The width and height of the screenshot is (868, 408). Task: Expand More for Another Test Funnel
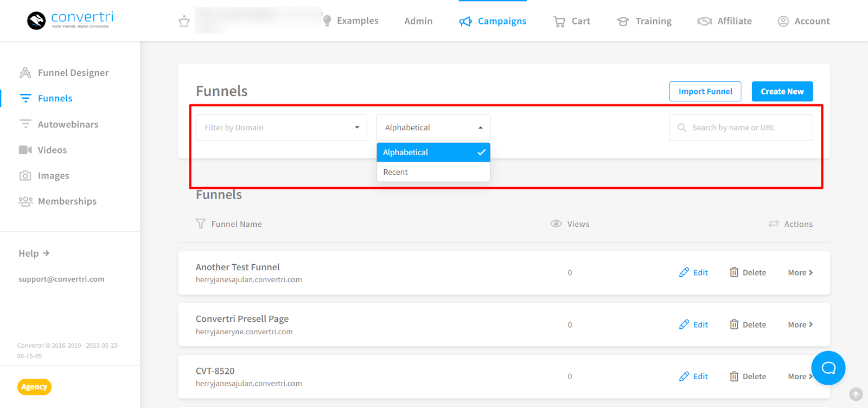coord(800,272)
